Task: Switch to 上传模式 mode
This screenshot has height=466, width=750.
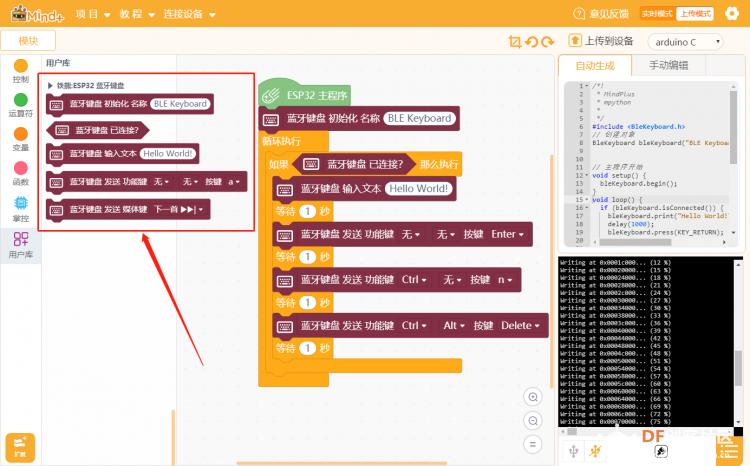Action: [695, 14]
